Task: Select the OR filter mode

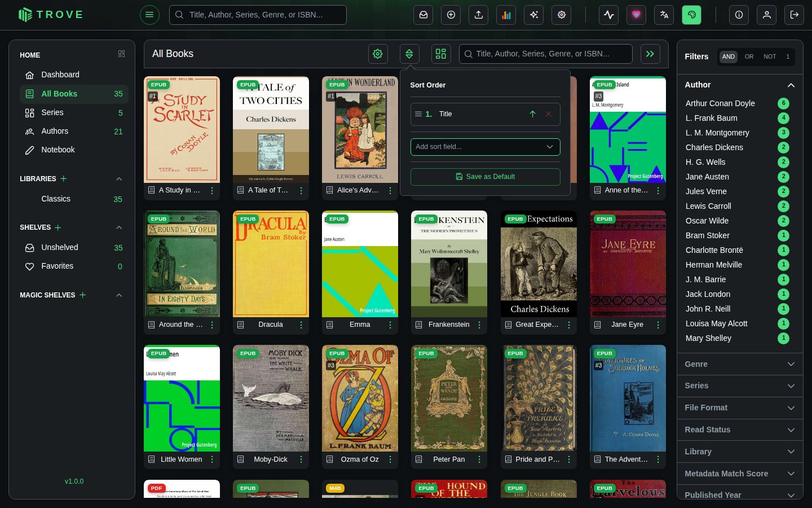Action: [x=749, y=56]
